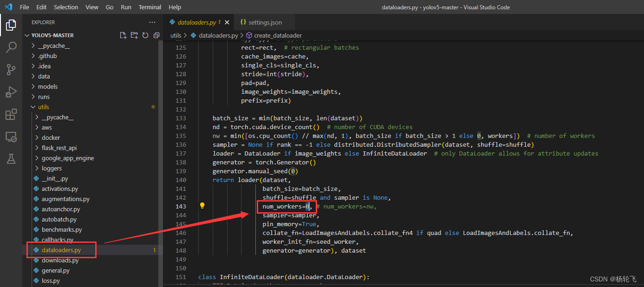Click line number 151 in gutter

point(180,277)
